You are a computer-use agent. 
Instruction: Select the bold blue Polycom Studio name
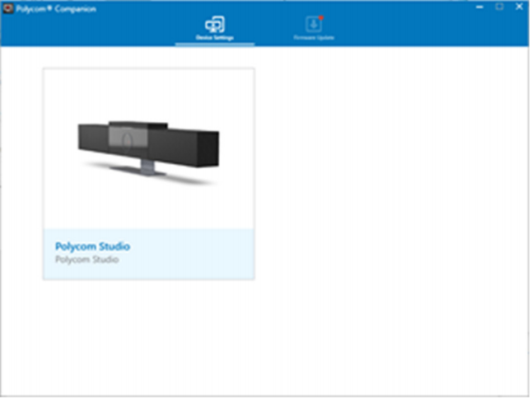92,246
